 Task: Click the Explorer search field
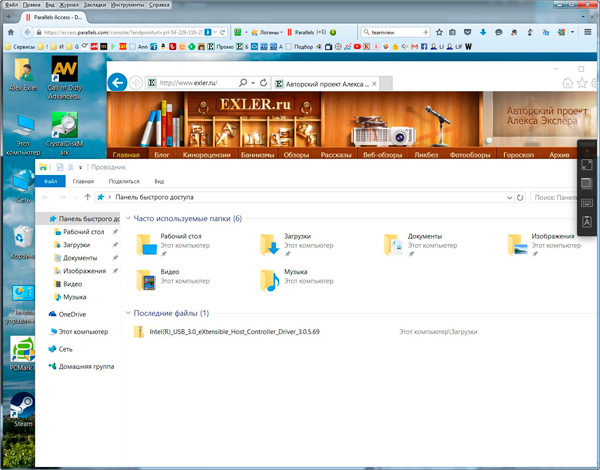click(x=560, y=198)
